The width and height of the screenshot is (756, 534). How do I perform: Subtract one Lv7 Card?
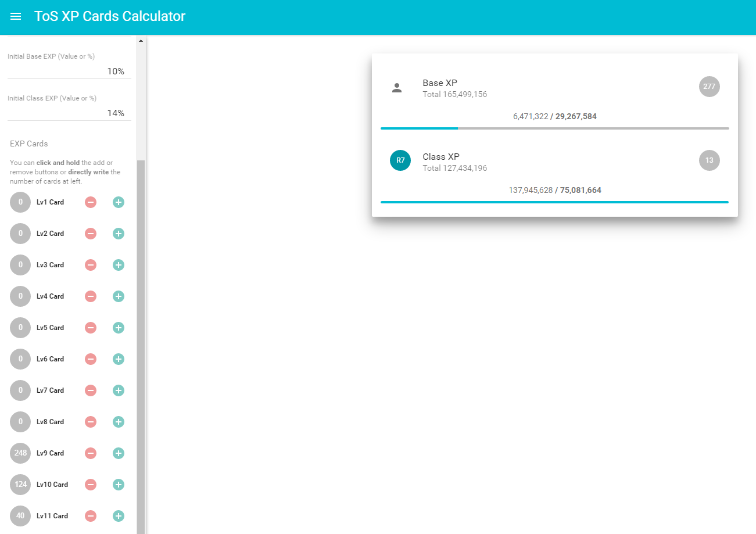91,390
